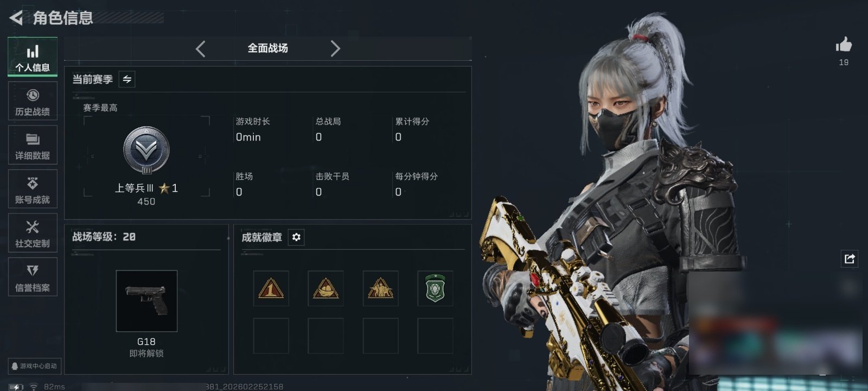
Task: Open 社交定制 customization section
Action: coord(33,233)
